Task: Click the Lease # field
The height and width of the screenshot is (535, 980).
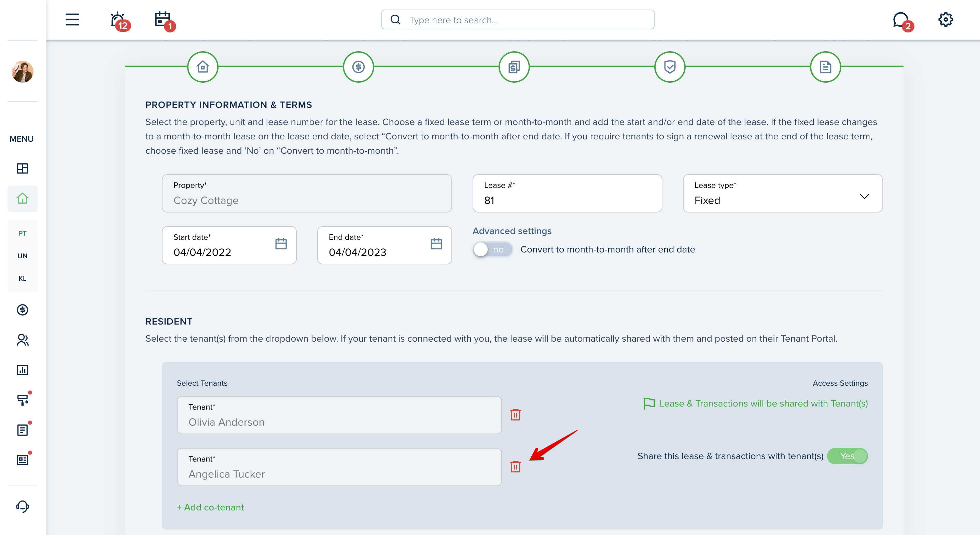Action: coord(567,193)
